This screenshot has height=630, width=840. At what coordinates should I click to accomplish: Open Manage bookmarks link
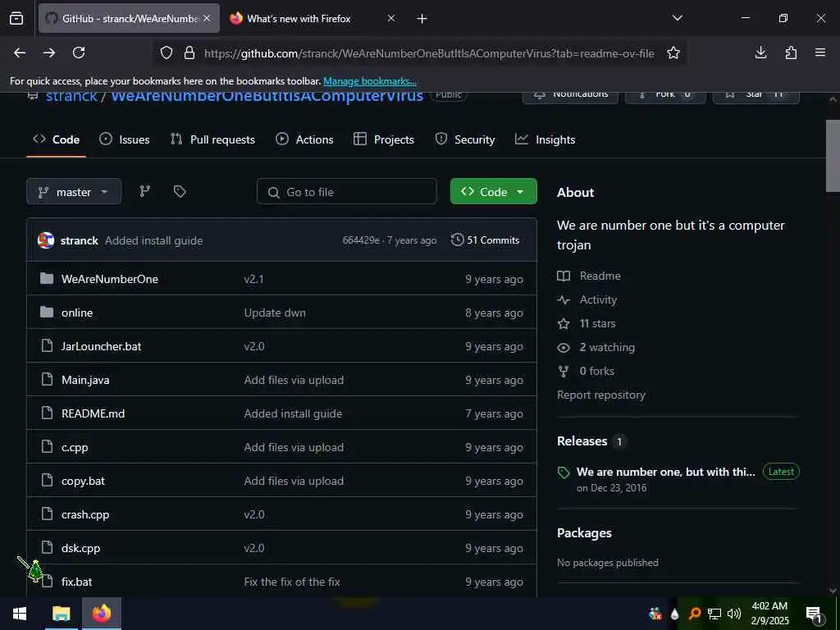370,81
